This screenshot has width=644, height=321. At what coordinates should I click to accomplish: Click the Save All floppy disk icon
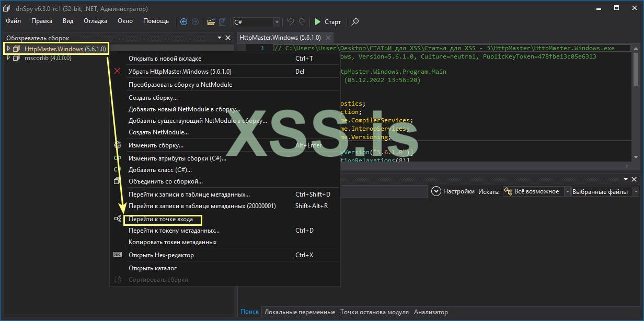tap(223, 22)
